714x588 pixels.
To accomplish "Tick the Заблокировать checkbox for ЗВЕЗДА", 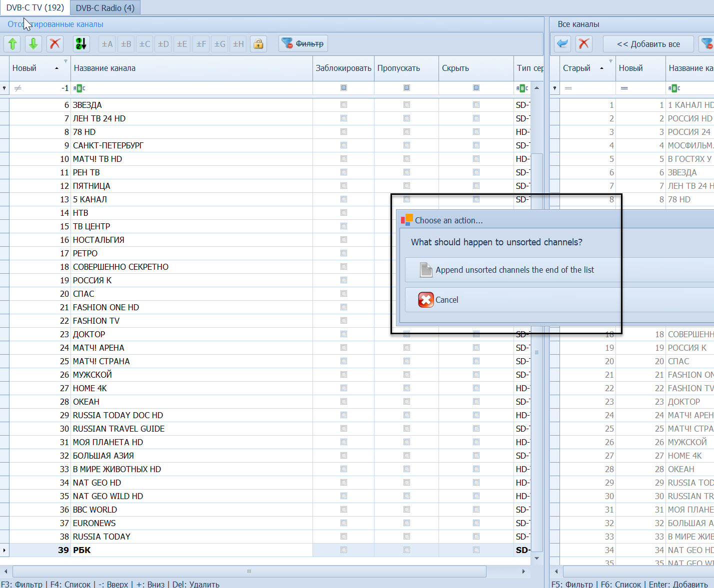I will click(343, 105).
